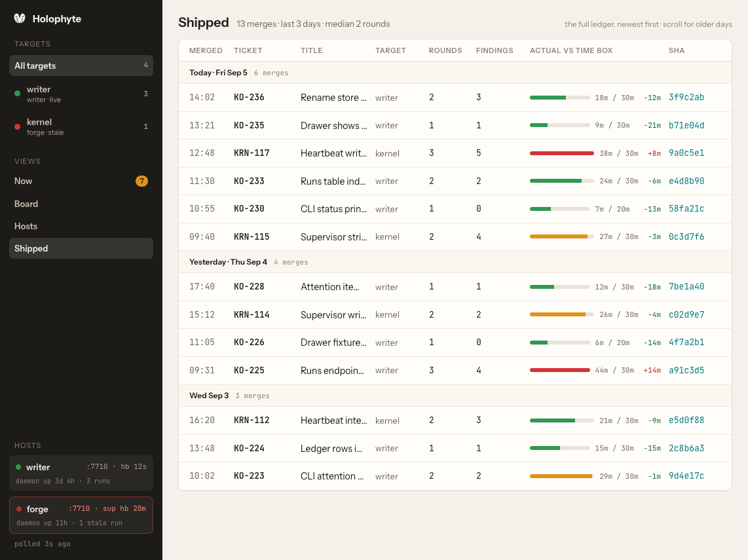Select the kernel target
Image resolution: width=748 pixels, height=560 pixels.
pos(81,127)
